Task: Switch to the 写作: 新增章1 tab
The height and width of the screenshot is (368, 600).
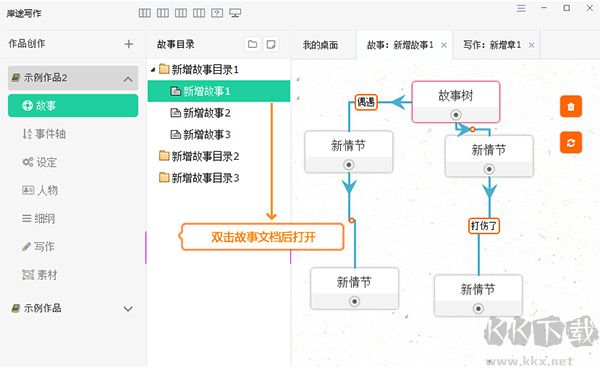Action: point(492,45)
